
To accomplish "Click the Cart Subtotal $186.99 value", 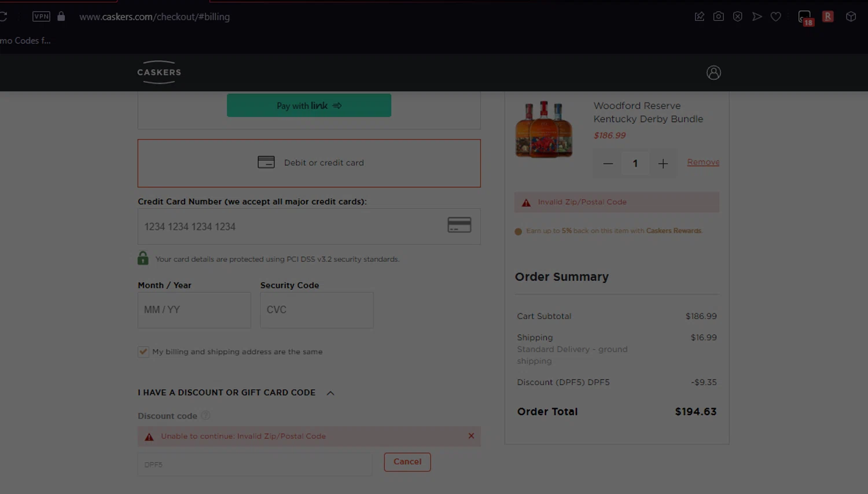I will coord(701,316).
